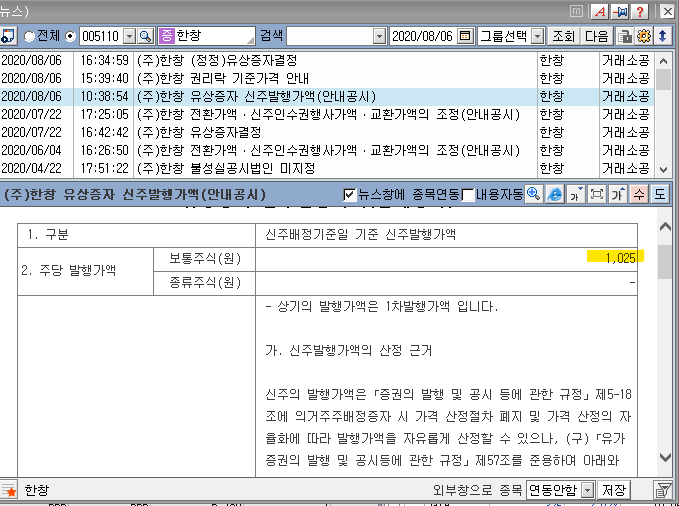Close the news window

coord(667,11)
